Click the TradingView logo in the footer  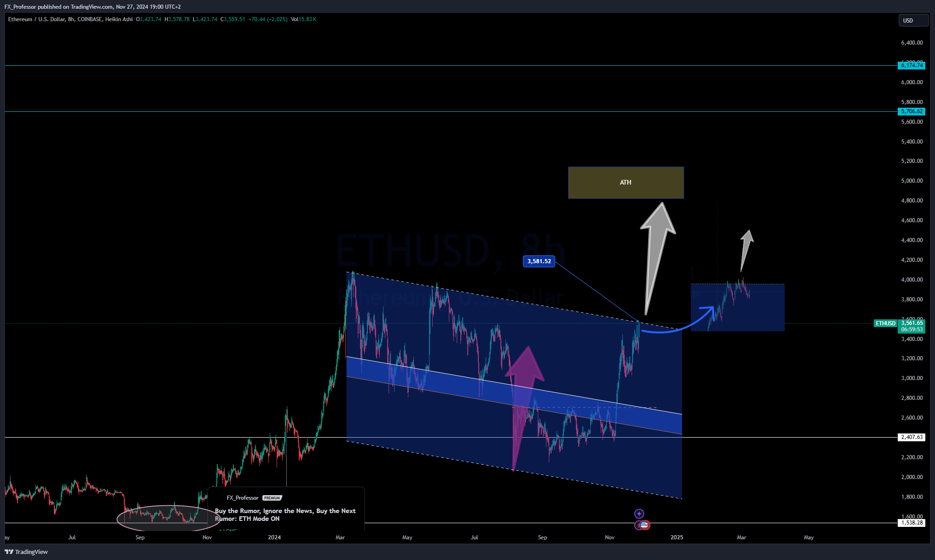(26, 552)
